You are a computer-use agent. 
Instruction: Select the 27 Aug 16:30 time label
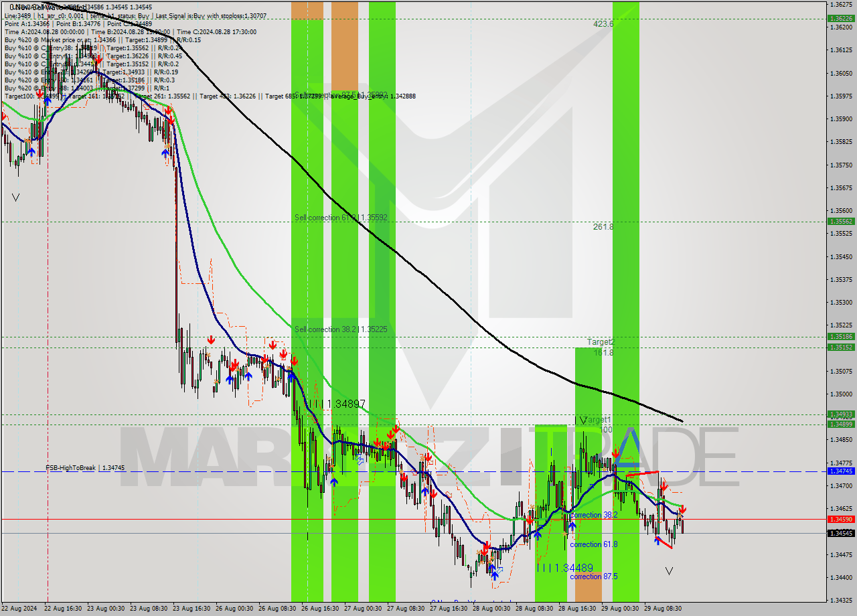449,609
